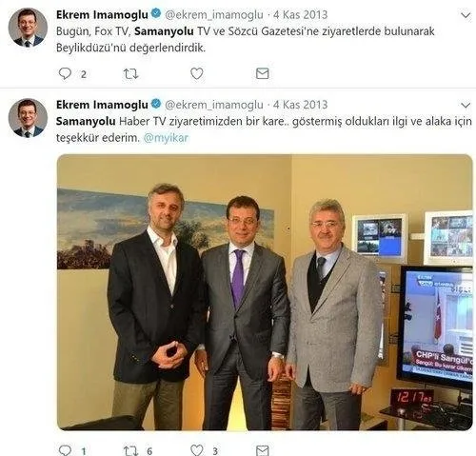Share second tweet via envelope icon

tap(263, 450)
